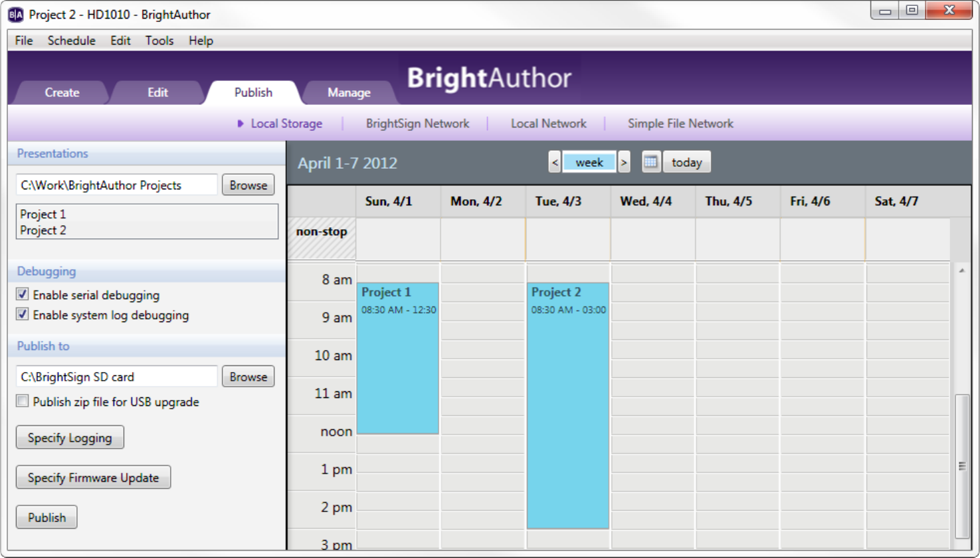Click the April 1-7 2012 date range

coord(347,163)
